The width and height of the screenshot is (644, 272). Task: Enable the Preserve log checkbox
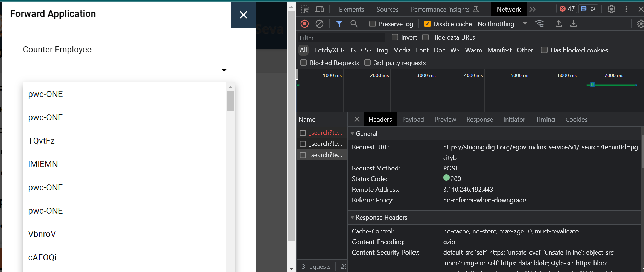click(373, 24)
